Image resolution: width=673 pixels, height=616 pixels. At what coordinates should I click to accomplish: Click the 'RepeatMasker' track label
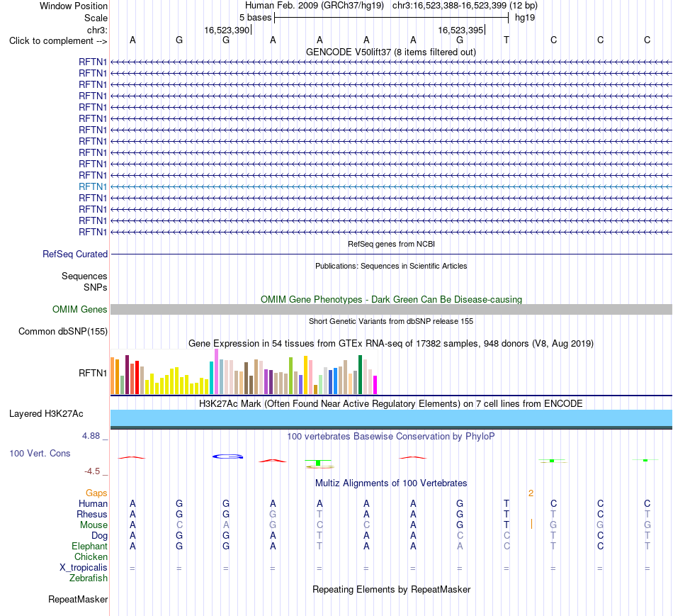(78, 599)
